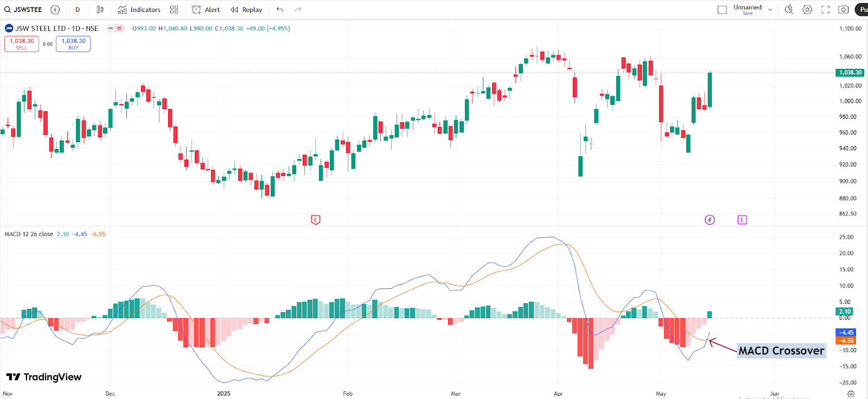Open the Indicators dialog
Screen dimensions: 868x399
coord(139,10)
